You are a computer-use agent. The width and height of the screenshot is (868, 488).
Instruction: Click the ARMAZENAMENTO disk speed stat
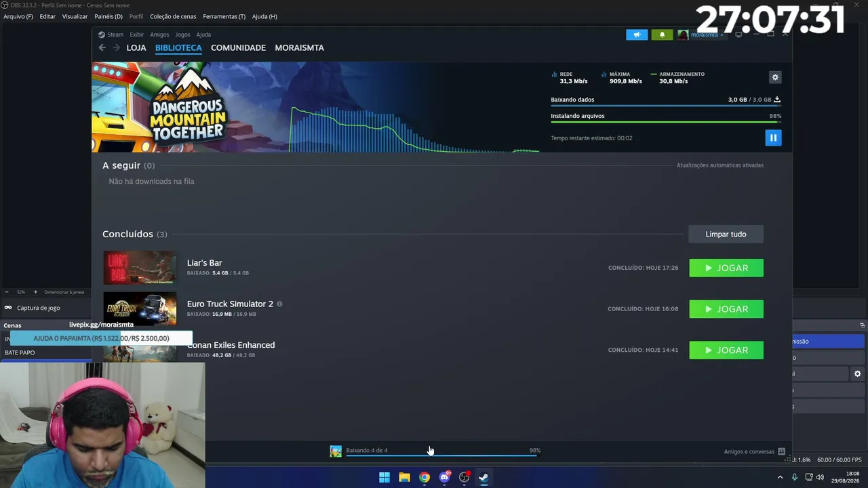[x=677, y=78]
